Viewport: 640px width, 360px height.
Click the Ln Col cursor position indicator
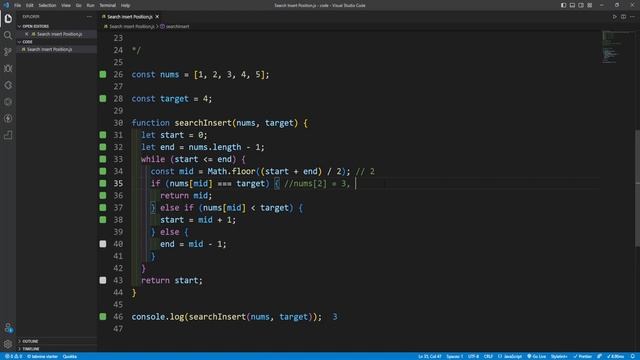pyautogui.click(x=429, y=356)
